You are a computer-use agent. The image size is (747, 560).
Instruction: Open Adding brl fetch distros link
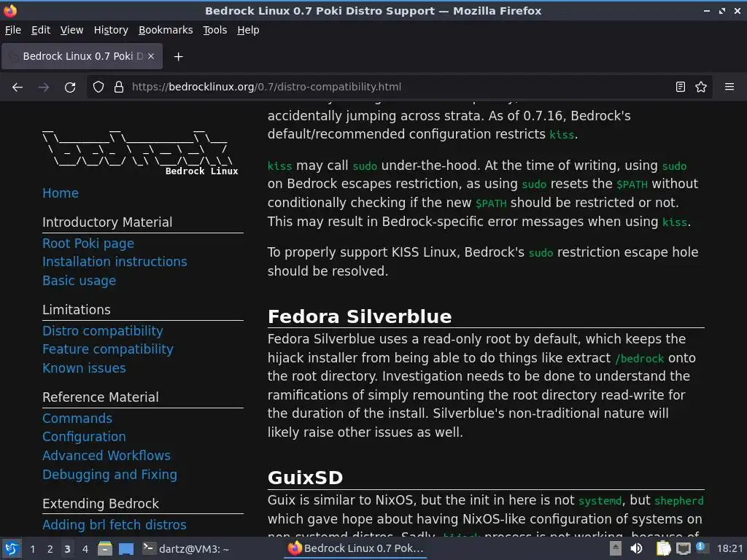(115, 525)
